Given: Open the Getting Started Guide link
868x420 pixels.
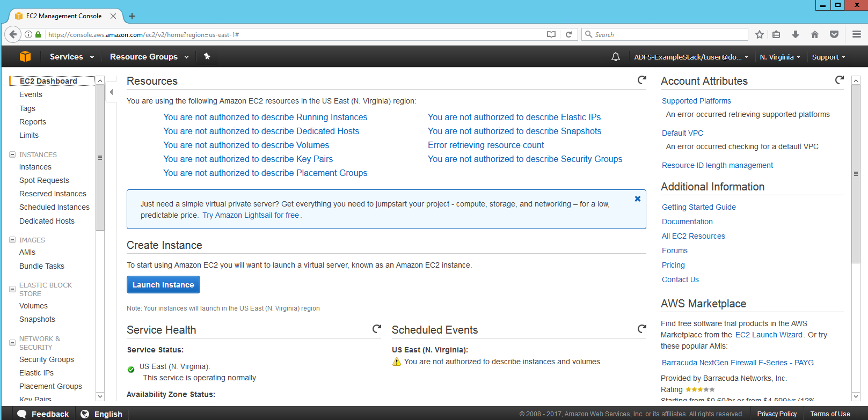Looking at the screenshot, I should tap(699, 207).
